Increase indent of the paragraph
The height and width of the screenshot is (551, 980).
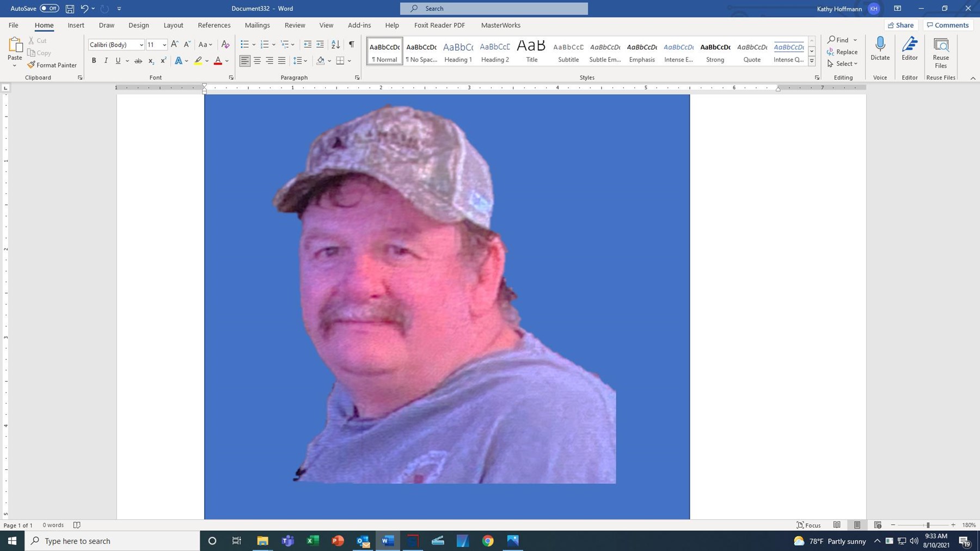tap(320, 45)
